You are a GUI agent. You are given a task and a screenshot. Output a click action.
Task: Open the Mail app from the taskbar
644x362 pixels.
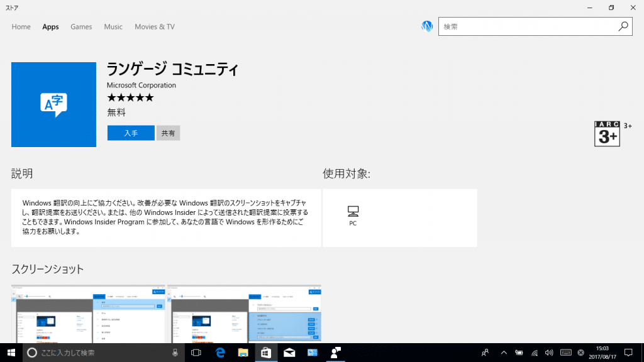tap(289, 353)
